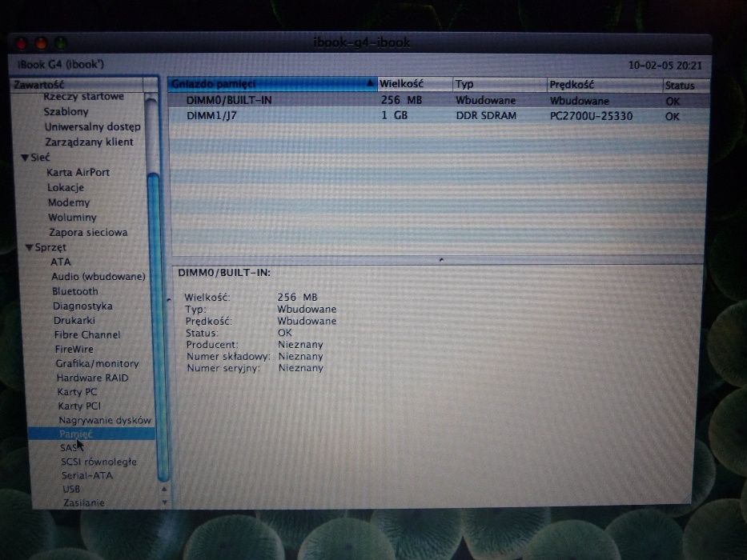Image resolution: width=747 pixels, height=560 pixels.
Task: Select Lokacje item
Action: 66,188
